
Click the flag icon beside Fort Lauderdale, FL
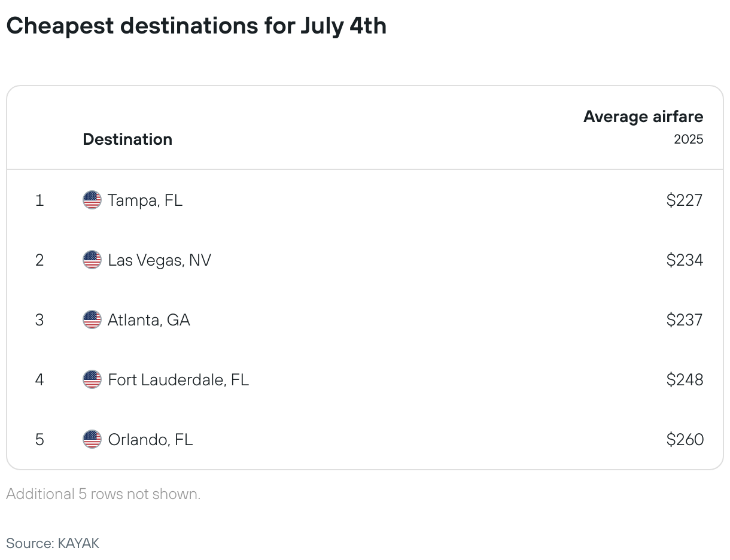tap(92, 379)
